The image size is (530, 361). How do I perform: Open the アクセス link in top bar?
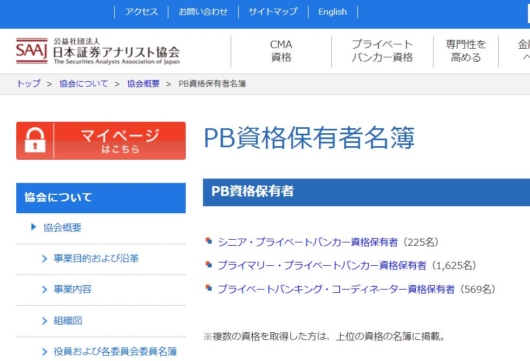[141, 12]
